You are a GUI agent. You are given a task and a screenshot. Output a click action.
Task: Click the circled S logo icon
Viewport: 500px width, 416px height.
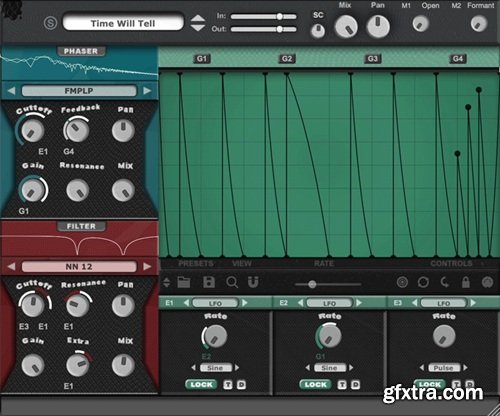pyautogui.click(x=50, y=23)
